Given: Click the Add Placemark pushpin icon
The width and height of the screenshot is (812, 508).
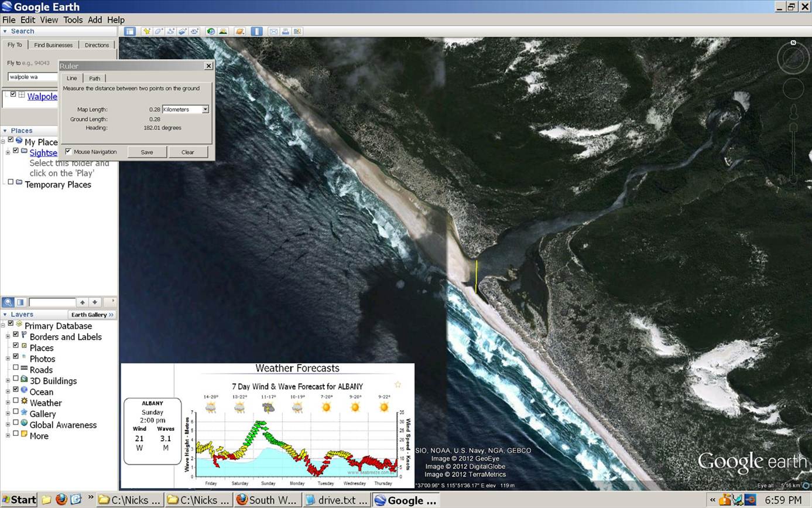Looking at the screenshot, I should pos(146,32).
